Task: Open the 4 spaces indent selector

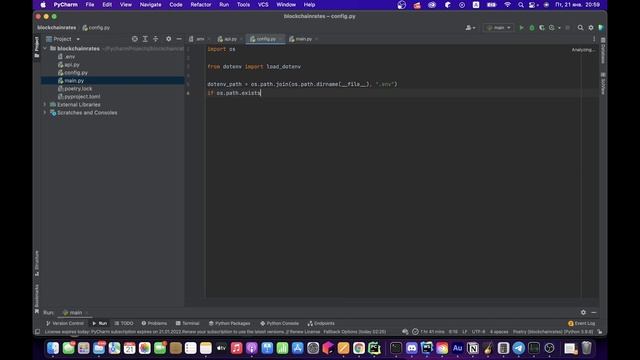Action: [x=499, y=332]
